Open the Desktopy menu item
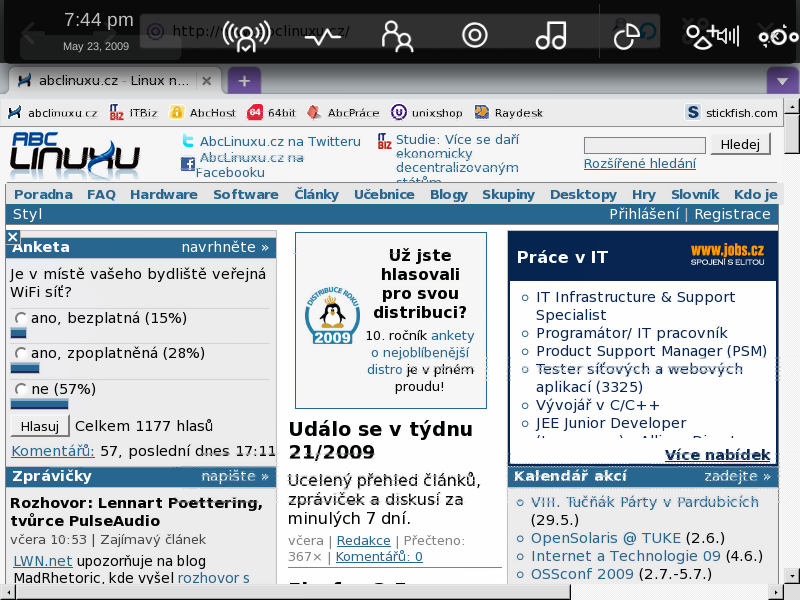The width and height of the screenshot is (800, 600). (583, 194)
